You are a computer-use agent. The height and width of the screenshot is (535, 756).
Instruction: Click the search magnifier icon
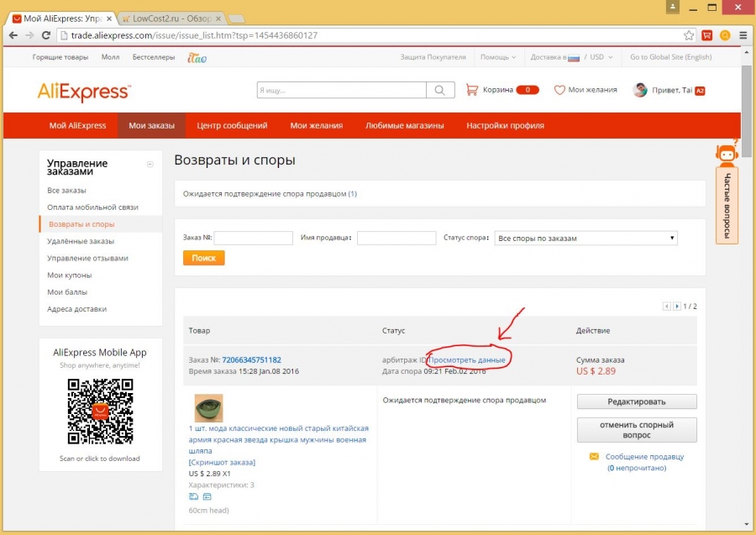pos(439,90)
